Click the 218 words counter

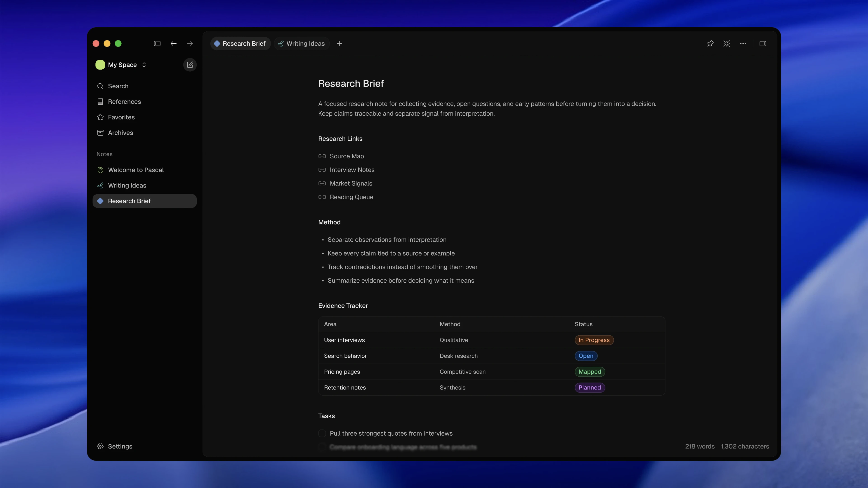click(700, 447)
